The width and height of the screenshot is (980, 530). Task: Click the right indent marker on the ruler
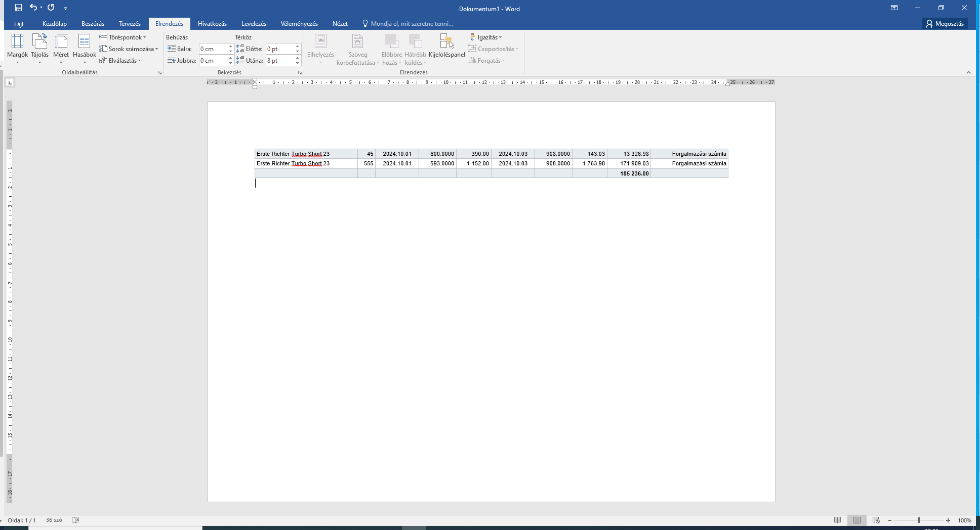coord(727,84)
